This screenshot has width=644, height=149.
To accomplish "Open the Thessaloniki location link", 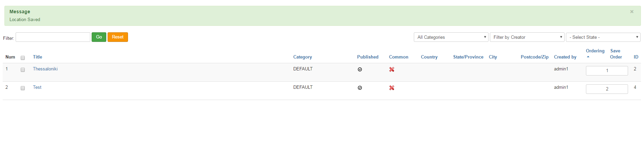I will coord(45,69).
